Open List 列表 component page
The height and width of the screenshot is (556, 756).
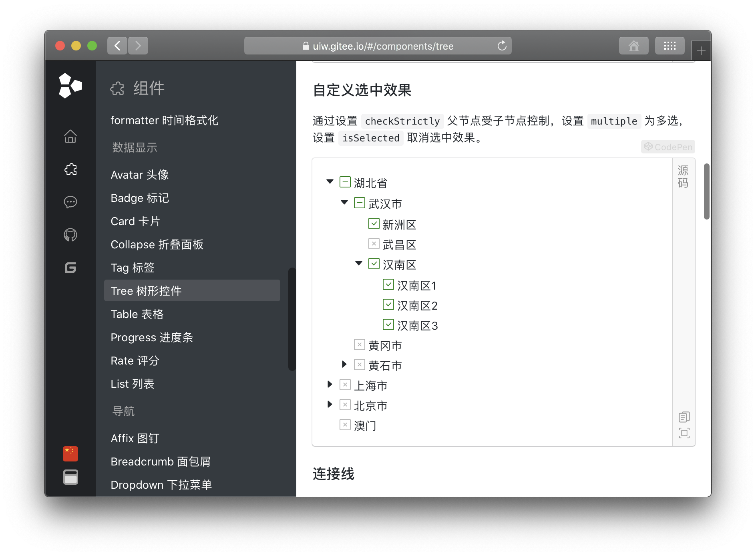(x=192, y=384)
